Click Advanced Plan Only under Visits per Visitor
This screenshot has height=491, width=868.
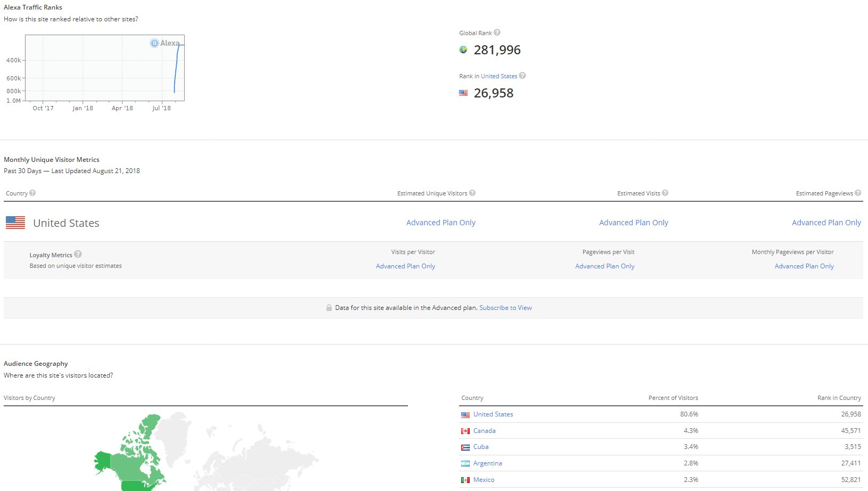(405, 266)
